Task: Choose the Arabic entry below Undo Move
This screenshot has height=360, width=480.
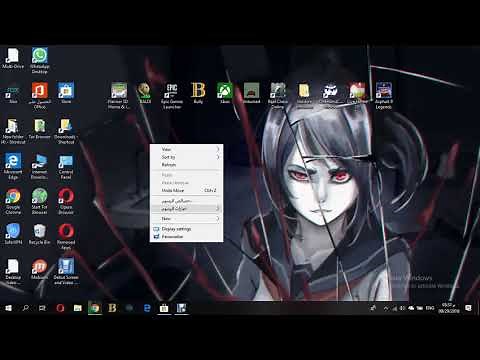Action: [187, 201]
